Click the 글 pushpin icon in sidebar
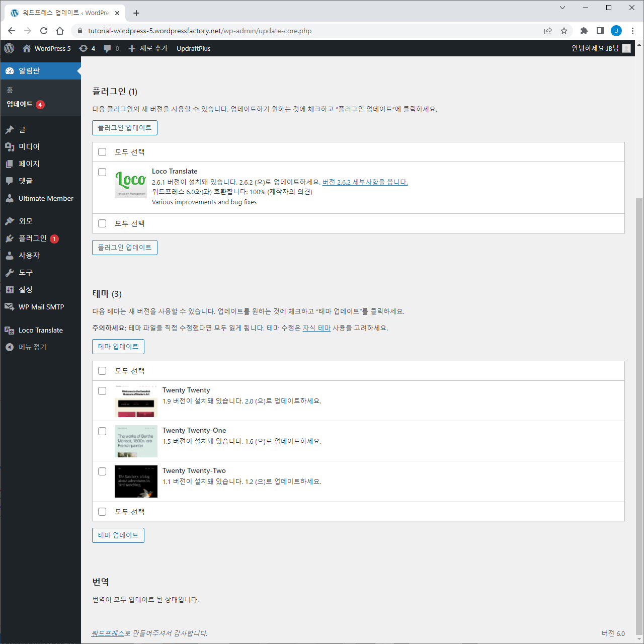 click(10, 130)
